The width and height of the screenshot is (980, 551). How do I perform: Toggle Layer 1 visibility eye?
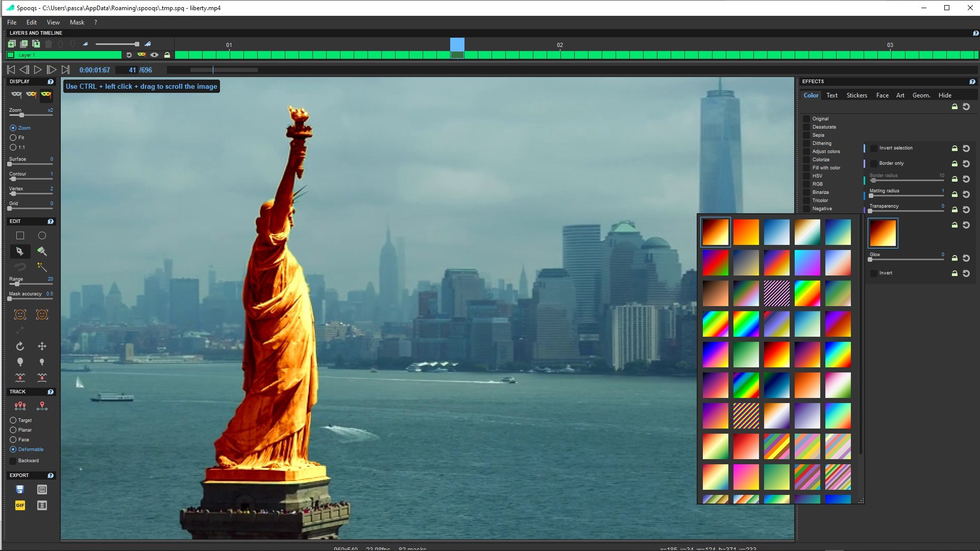click(154, 55)
